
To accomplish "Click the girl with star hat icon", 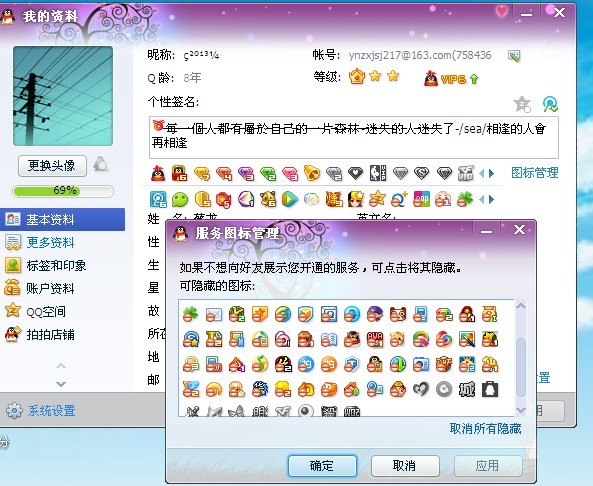I will coord(355,199).
